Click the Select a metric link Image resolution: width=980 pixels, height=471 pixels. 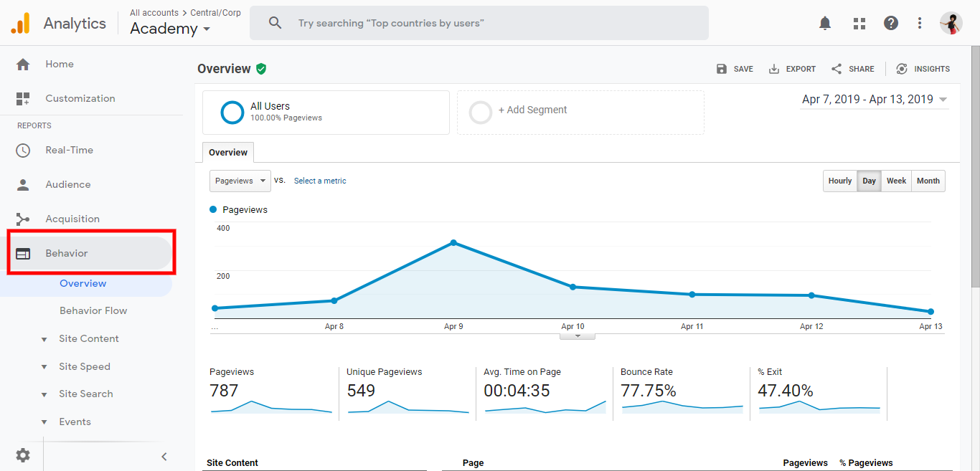coord(320,181)
